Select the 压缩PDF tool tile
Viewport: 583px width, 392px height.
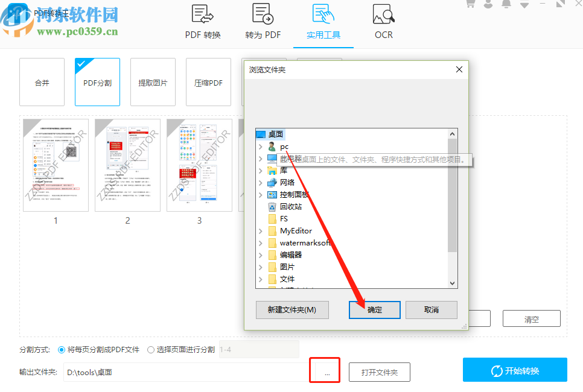[x=208, y=82]
